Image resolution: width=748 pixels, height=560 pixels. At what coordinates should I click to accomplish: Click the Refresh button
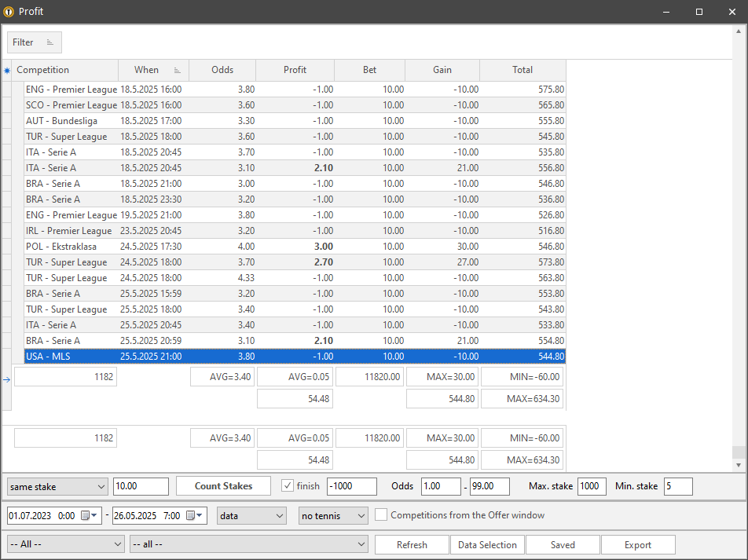pyautogui.click(x=412, y=544)
